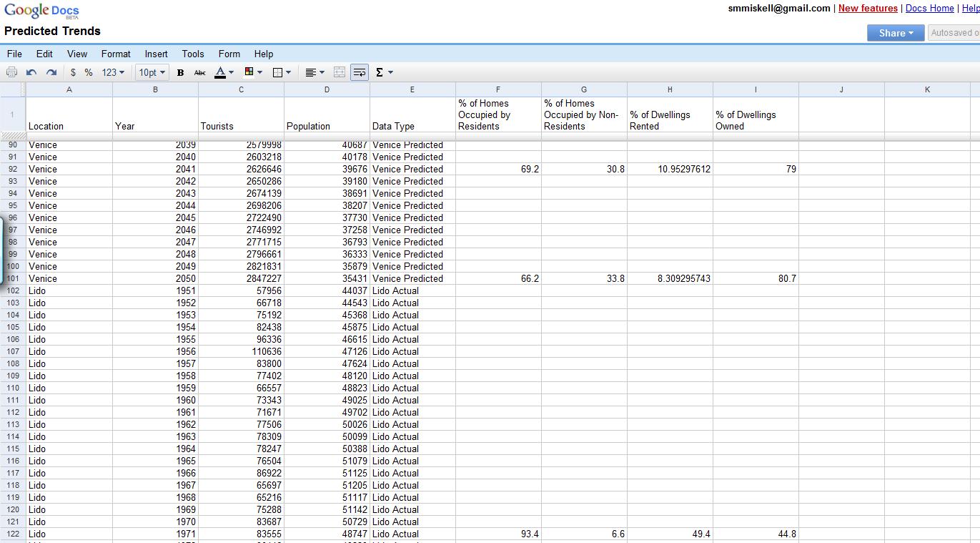
Task: Open the Format menu
Action: (x=116, y=54)
